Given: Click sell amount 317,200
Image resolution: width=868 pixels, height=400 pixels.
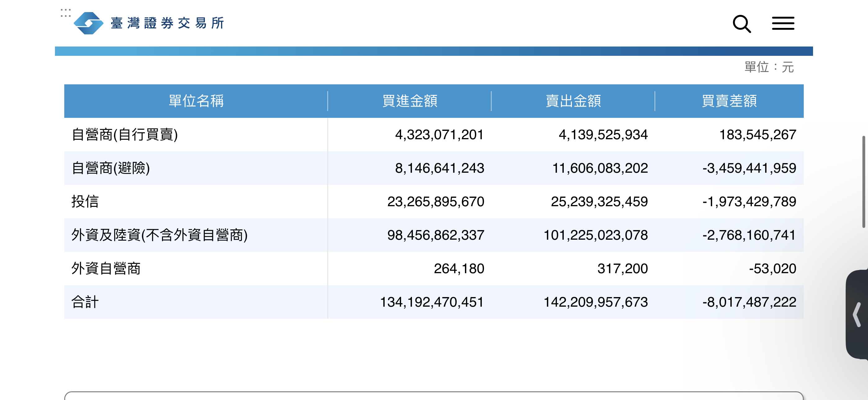Looking at the screenshot, I should click(x=622, y=268).
